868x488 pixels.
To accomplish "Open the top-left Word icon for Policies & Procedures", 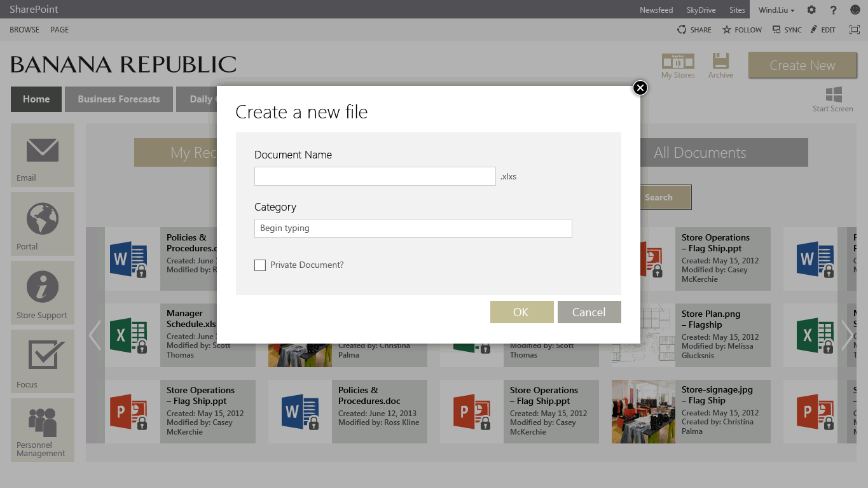I will (128, 259).
